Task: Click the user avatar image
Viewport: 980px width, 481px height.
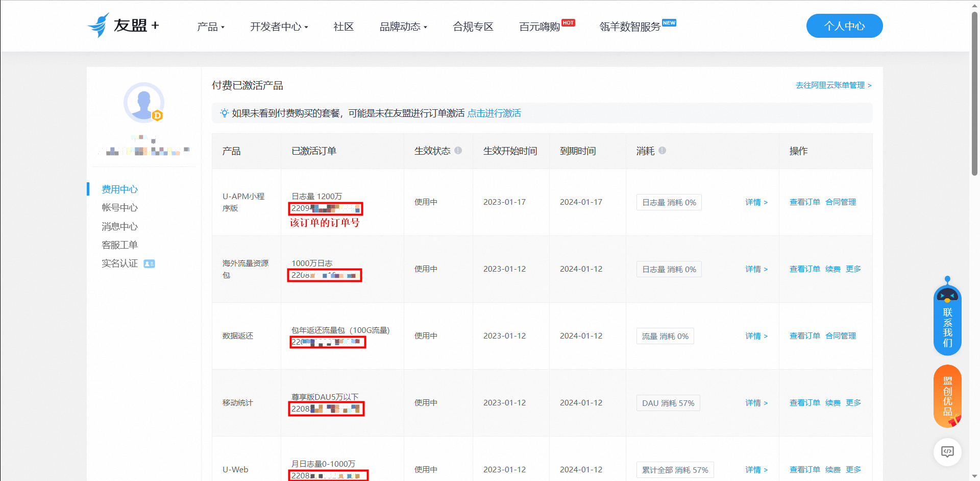Action: tap(144, 103)
